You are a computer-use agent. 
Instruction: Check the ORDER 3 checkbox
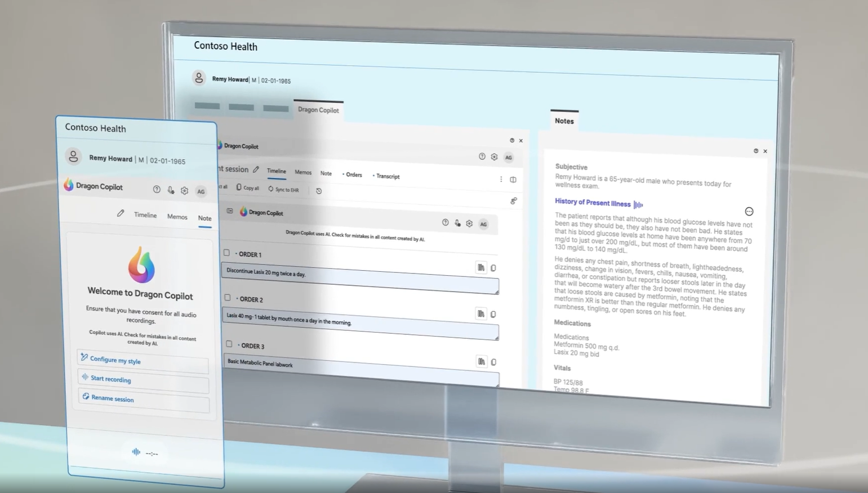pyautogui.click(x=229, y=343)
